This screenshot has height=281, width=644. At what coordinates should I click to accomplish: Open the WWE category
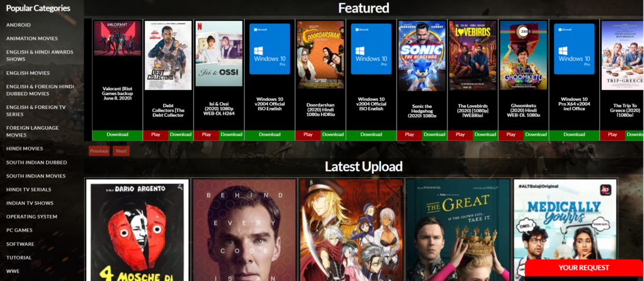coord(13,271)
